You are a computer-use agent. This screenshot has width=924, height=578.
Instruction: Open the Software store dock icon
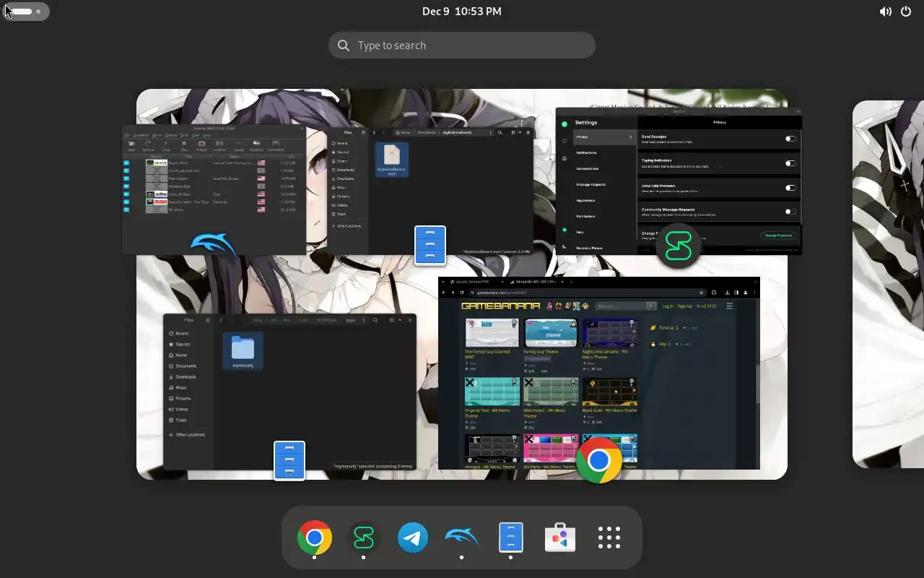pyautogui.click(x=560, y=538)
